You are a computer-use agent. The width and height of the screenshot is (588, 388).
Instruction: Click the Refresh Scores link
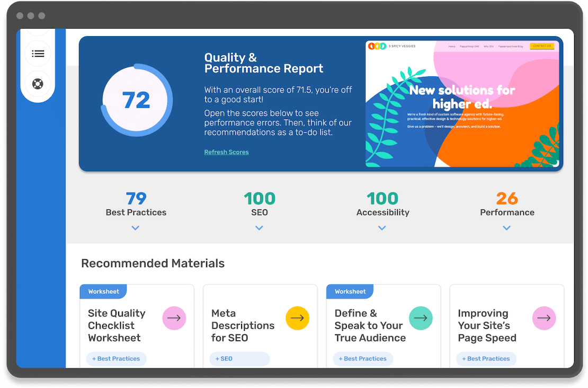226,152
